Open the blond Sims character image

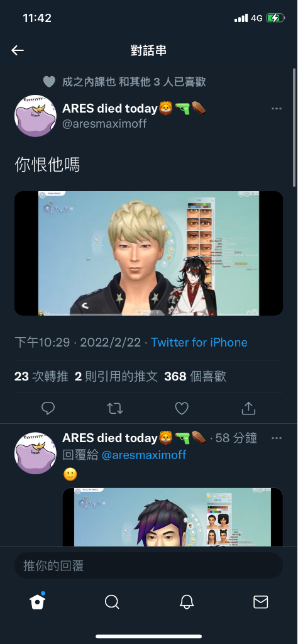pos(148,253)
